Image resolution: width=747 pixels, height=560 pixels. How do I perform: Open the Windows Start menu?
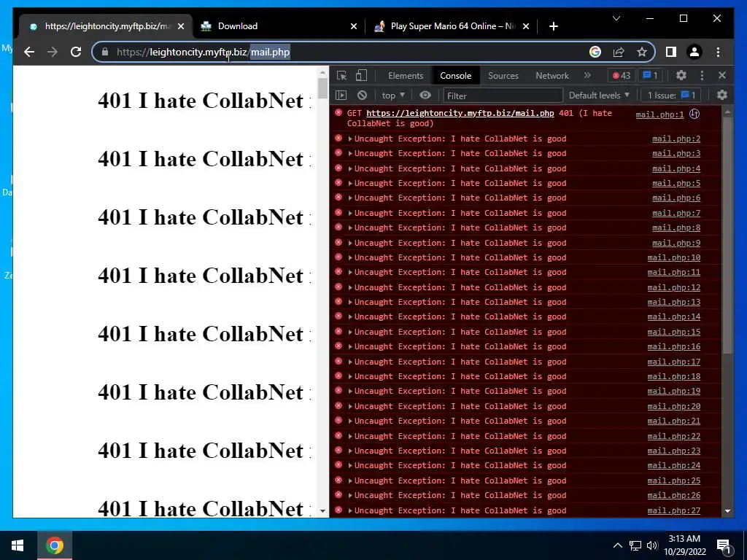[18, 545]
